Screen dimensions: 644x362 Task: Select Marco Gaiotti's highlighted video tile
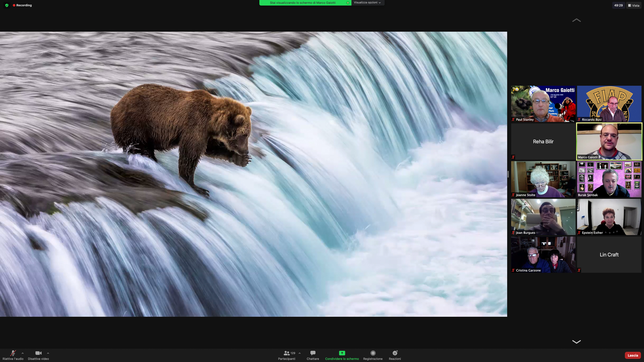(x=609, y=142)
